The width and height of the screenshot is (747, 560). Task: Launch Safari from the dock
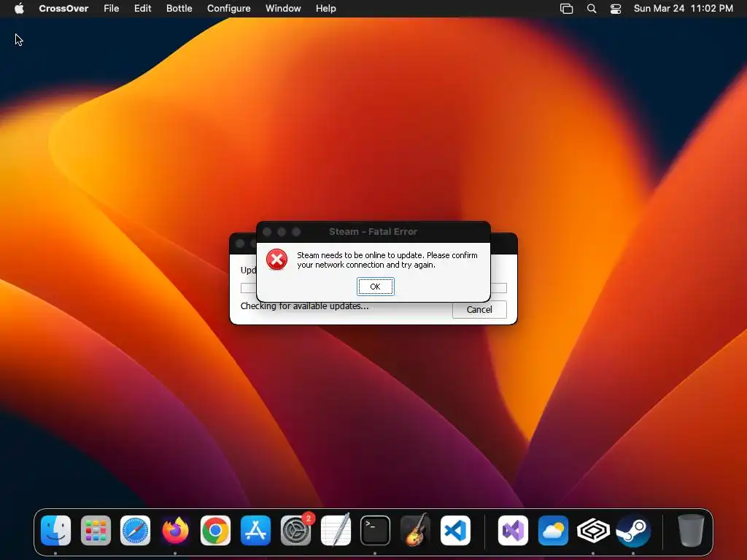pos(135,531)
